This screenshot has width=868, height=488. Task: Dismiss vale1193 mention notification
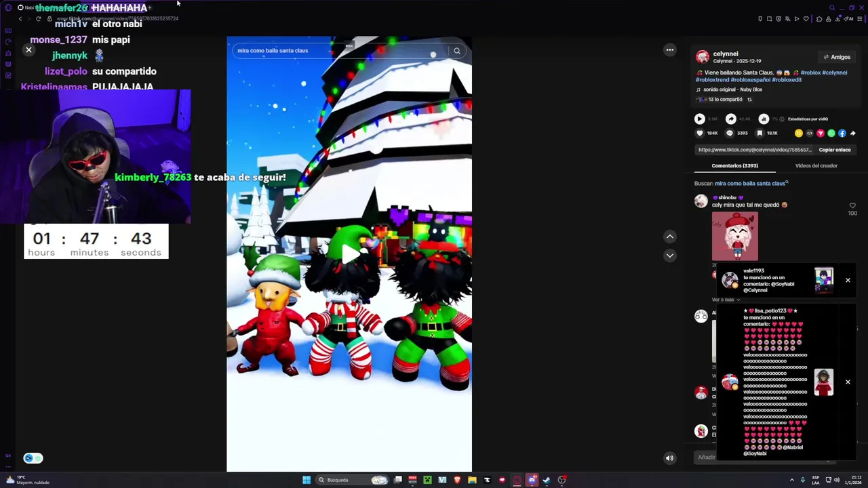click(848, 280)
